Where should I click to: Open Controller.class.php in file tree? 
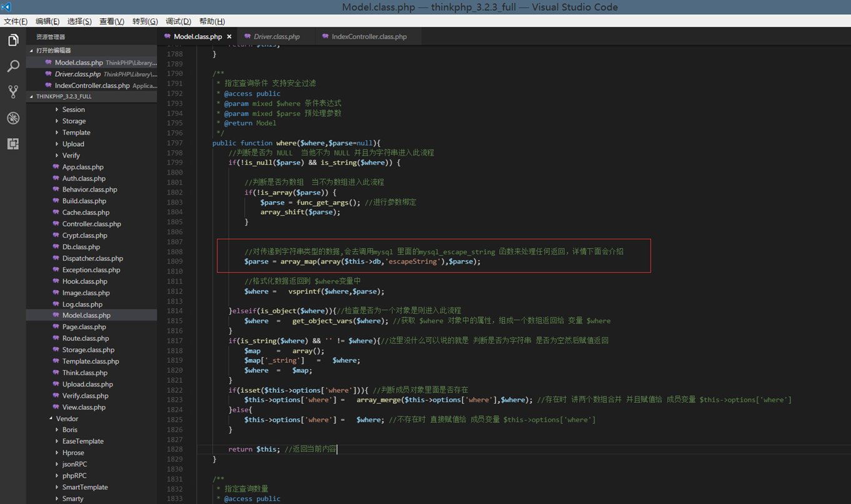pyautogui.click(x=92, y=224)
